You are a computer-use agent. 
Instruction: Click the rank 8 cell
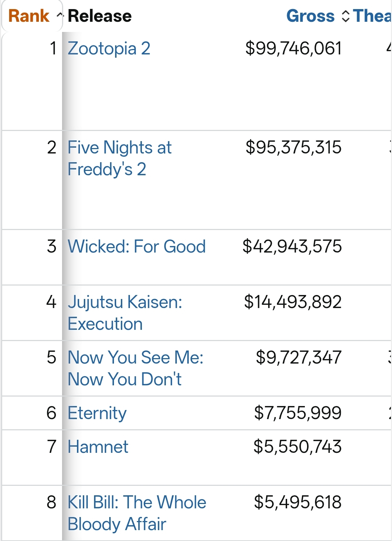(52, 503)
